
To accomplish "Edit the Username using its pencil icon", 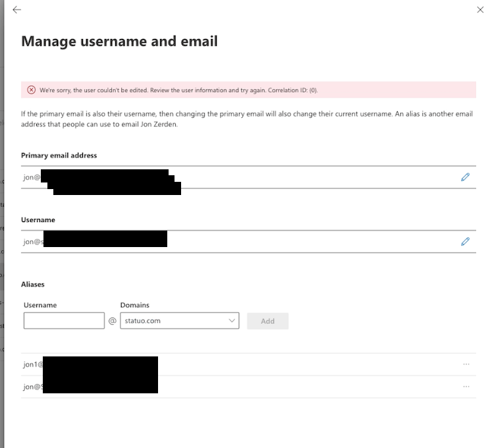I will (x=465, y=242).
